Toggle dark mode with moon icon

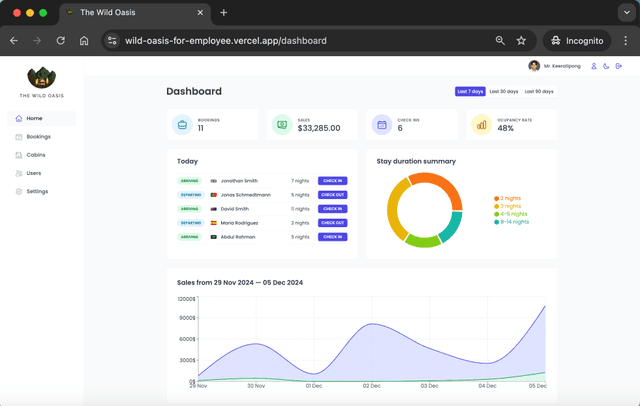pyautogui.click(x=606, y=66)
